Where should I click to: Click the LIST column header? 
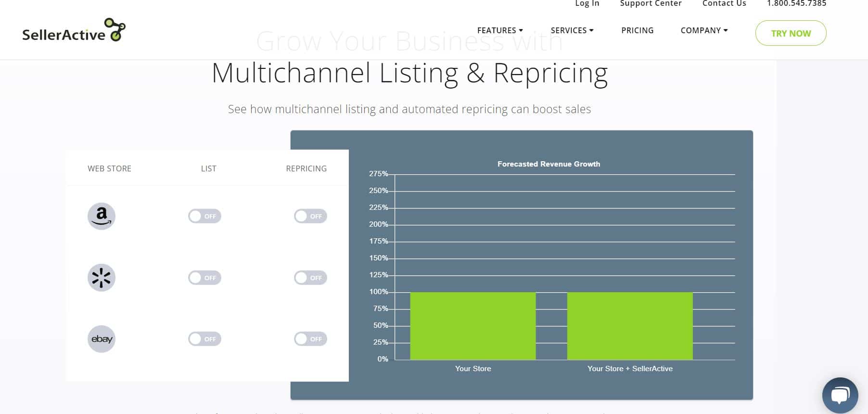click(x=208, y=168)
